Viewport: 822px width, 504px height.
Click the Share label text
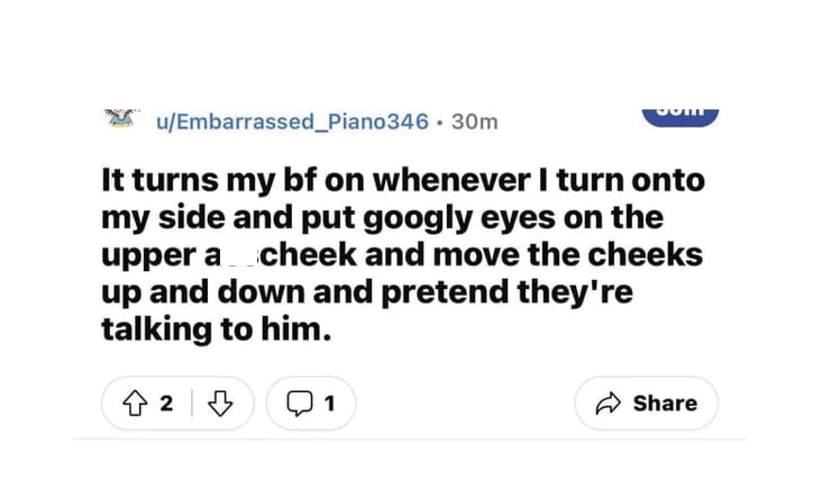pyautogui.click(x=665, y=404)
